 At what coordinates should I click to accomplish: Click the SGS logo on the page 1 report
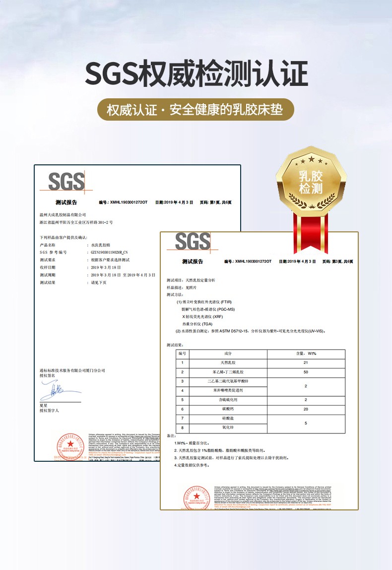[x=66, y=182]
